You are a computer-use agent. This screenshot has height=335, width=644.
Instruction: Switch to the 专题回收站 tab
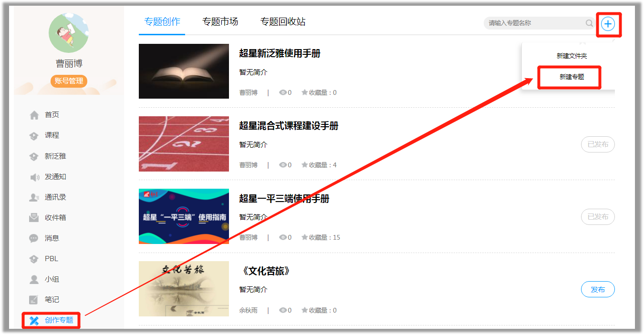[283, 22]
